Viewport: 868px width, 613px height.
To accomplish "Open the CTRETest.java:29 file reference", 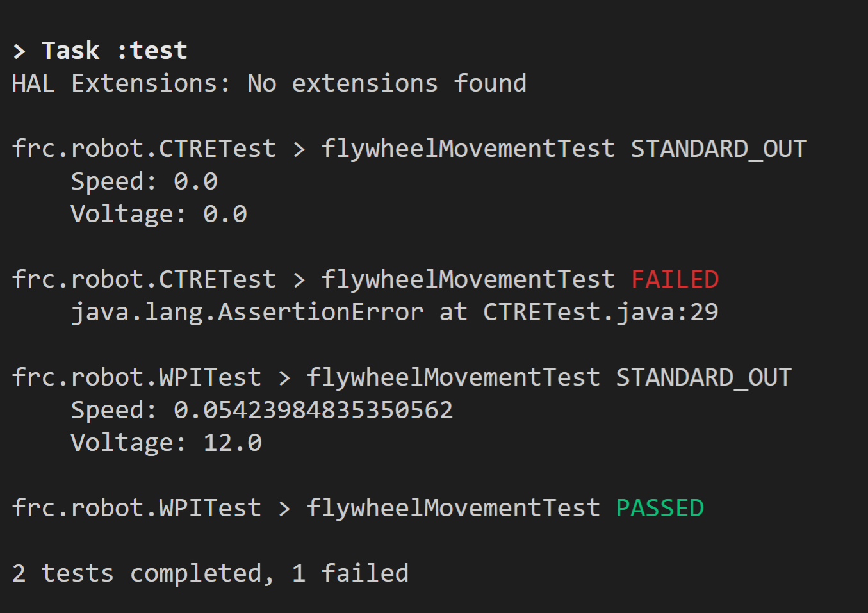I will (600, 312).
